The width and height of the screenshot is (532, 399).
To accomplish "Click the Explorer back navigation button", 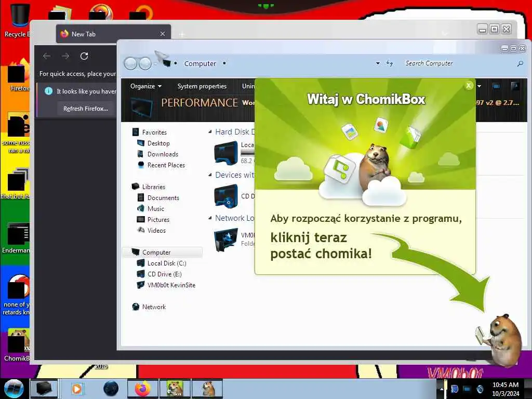I will tap(130, 63).
